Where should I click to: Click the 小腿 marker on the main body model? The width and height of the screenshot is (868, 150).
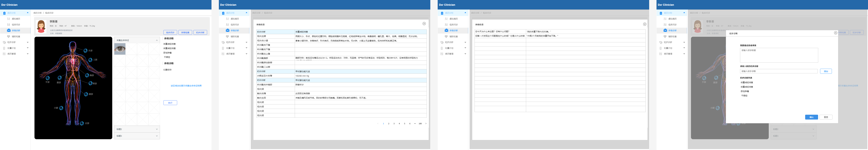point(61,108)
